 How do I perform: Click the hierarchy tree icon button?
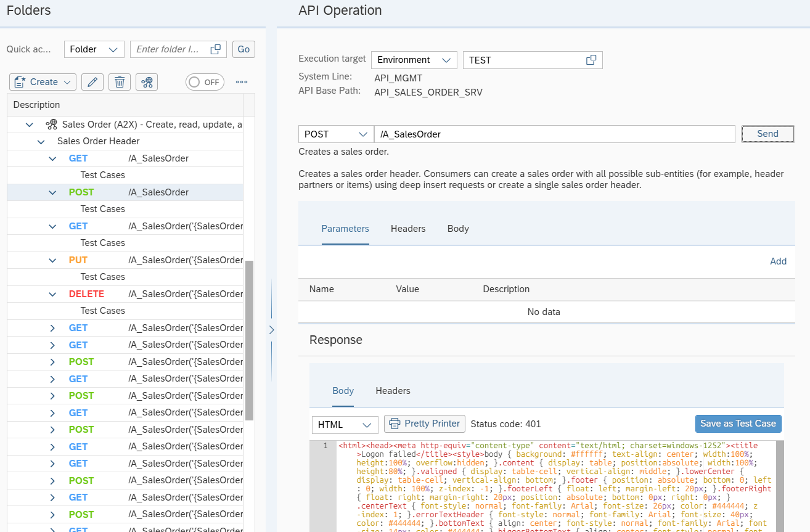pos(147,82)
